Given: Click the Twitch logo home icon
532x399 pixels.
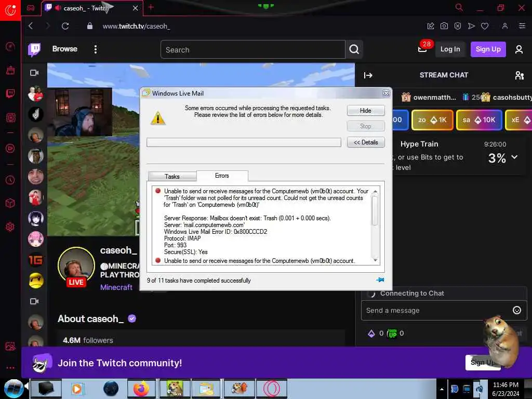Looking at the screenshot, I should click(x=34, y=49).
